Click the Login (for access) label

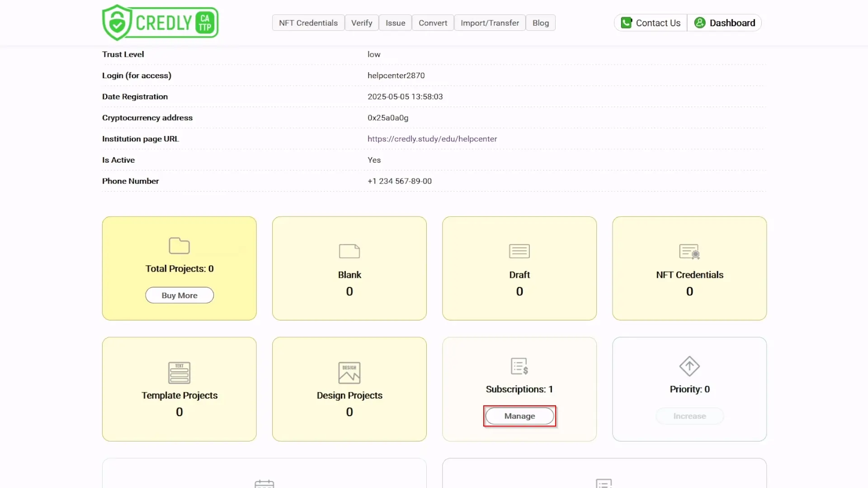(137, 75)
